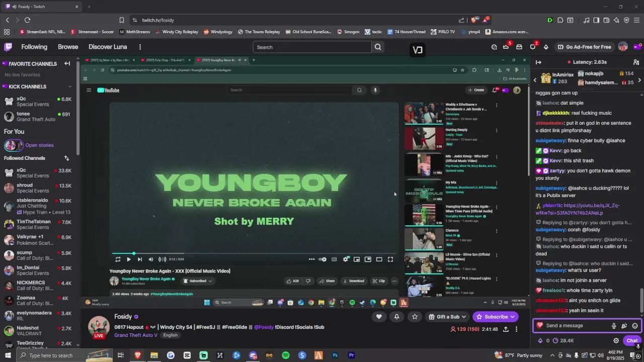Collapse the left channel sidebar
Image resolution: width=644 pixels, height=362 pixels.
pyautogui.click(x=67, y=63)
